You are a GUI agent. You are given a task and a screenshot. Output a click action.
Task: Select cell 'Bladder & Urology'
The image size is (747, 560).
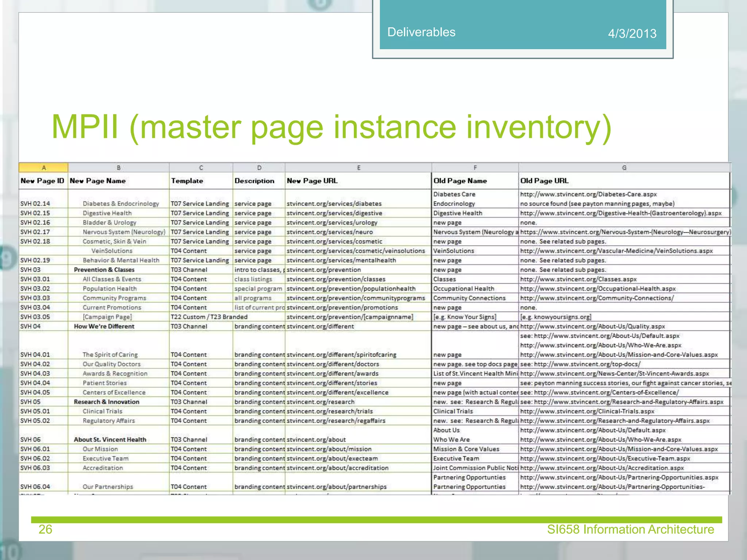tap(119, 222)
